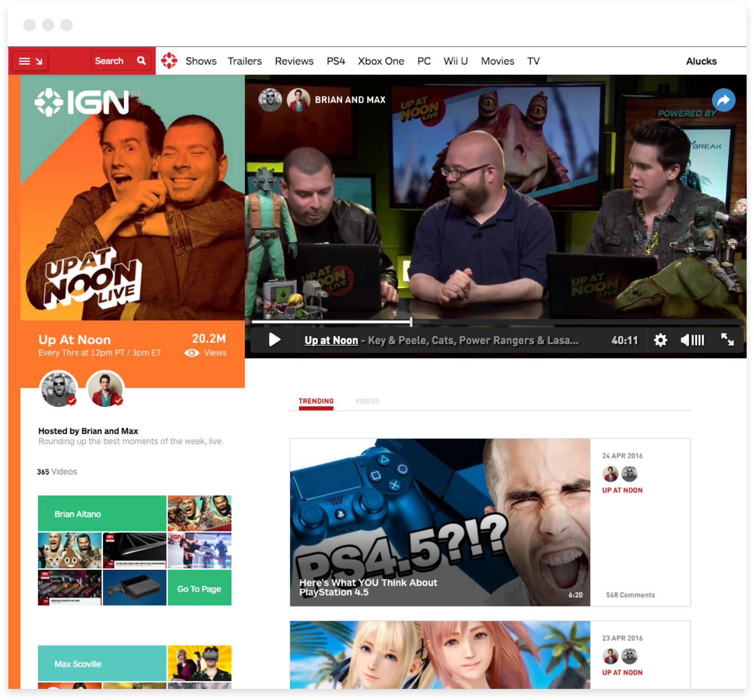Click the red-jacket avatar on 24 APR card
Screen dimensions: 754x700
[x=610, y=474]
